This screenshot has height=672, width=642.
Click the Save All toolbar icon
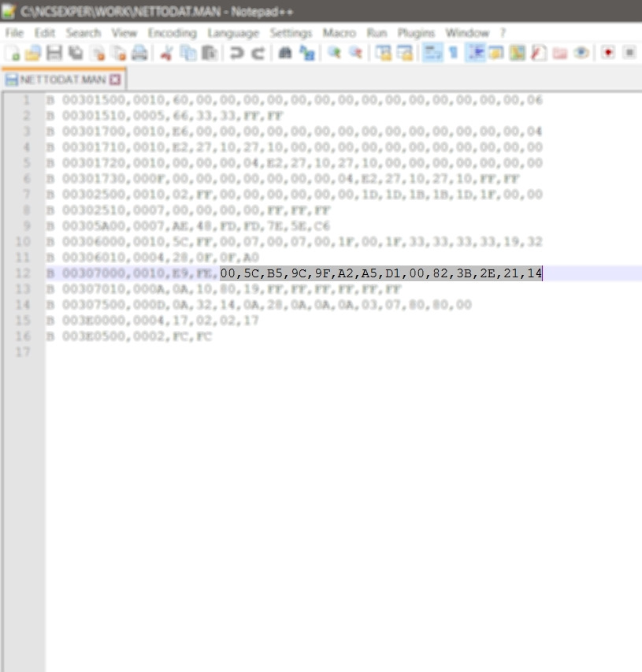coord(76,53)
